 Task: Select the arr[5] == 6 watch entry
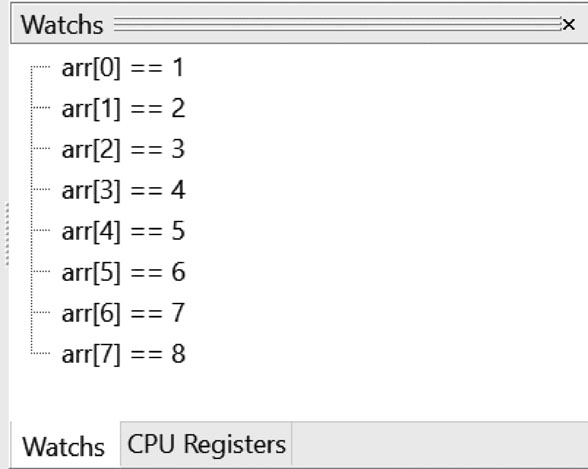pos(123,272)
